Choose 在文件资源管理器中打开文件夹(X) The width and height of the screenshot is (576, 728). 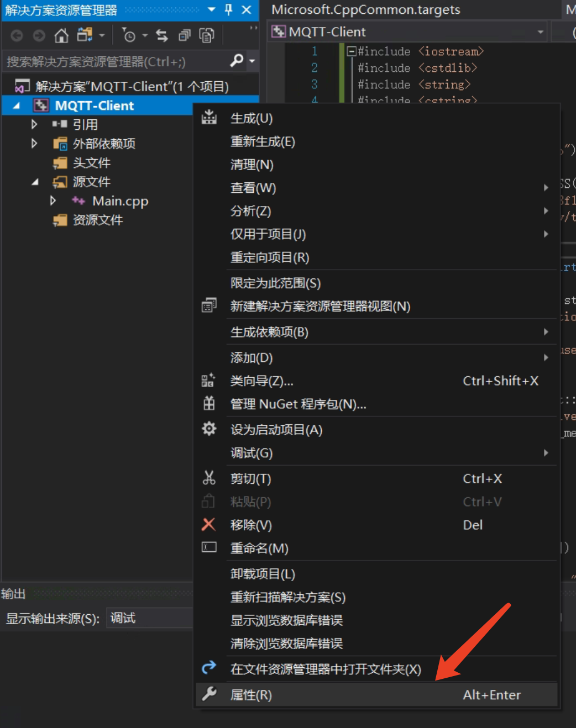376,669
